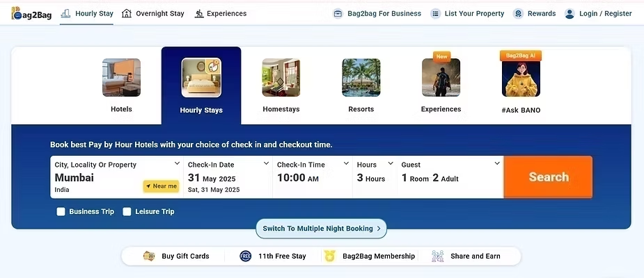Tick the Leisure Trip checkbox
644x278 pixels.
(127, 211)
